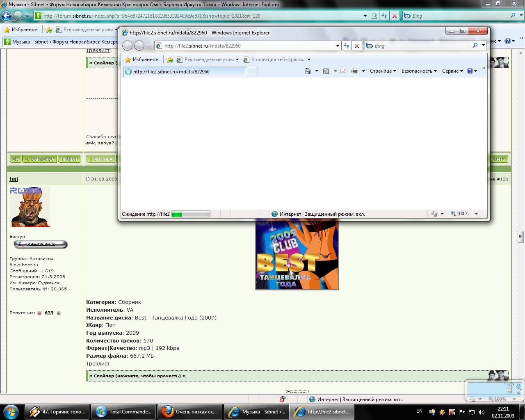Click the Add to Favorites Bar star icon
This screenshot has width=525, height=420.
[x=170, y=59]
